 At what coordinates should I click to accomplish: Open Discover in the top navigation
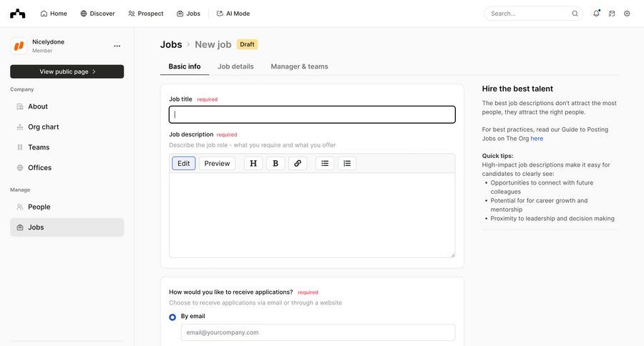[98, 14]
